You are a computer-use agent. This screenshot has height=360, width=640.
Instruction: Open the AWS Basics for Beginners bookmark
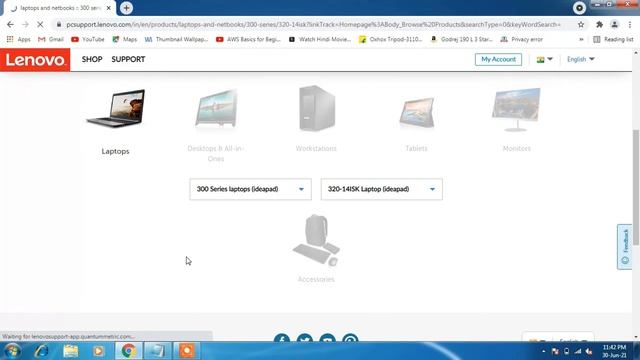[248, 39]
